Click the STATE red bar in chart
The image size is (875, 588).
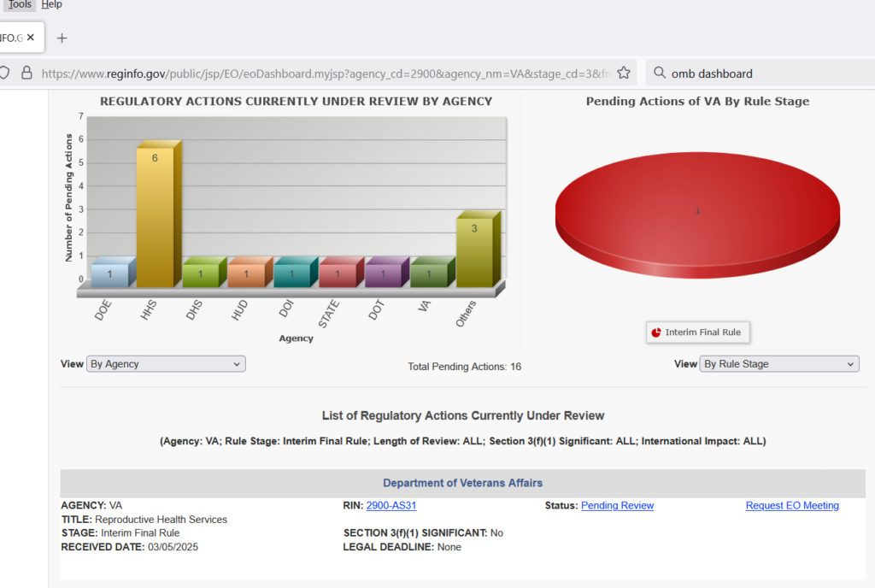coord(342,273)
